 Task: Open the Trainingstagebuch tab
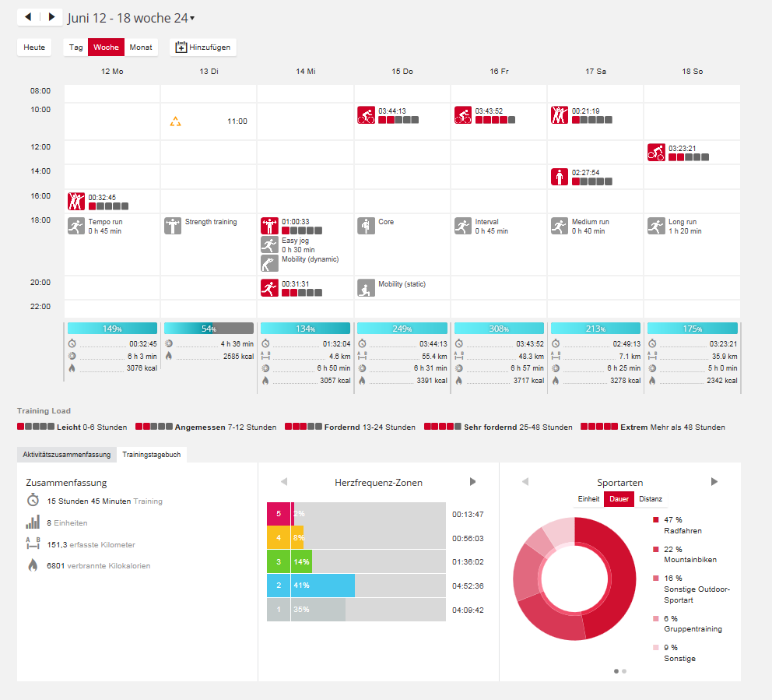click(152, 454)
